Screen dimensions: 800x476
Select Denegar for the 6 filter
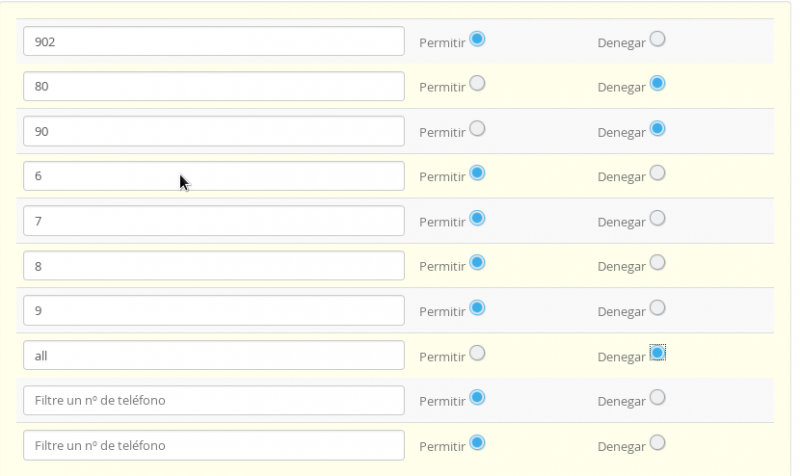657,173
